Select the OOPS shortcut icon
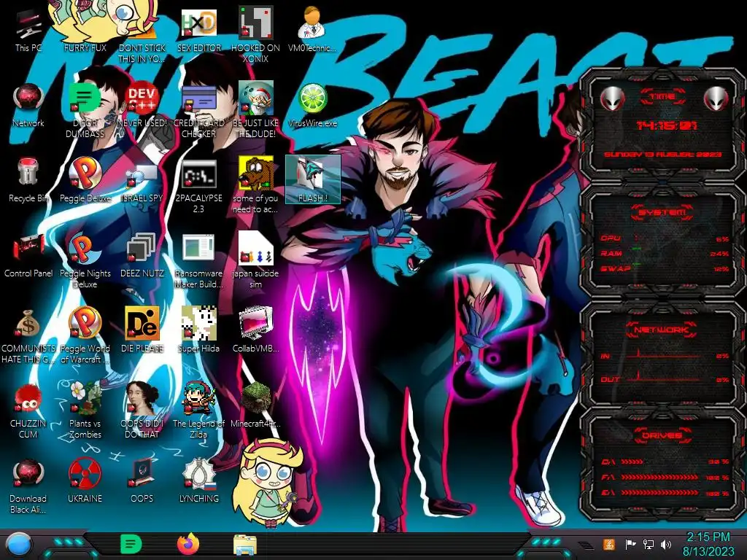This screenshot has height=560, width=747. 142,481
